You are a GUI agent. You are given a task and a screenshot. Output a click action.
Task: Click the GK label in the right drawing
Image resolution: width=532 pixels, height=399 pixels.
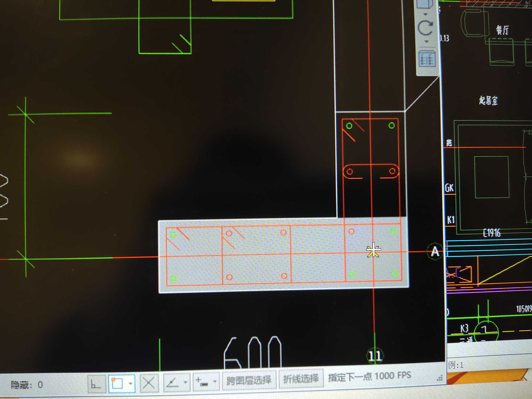click(x=449, y=188)
